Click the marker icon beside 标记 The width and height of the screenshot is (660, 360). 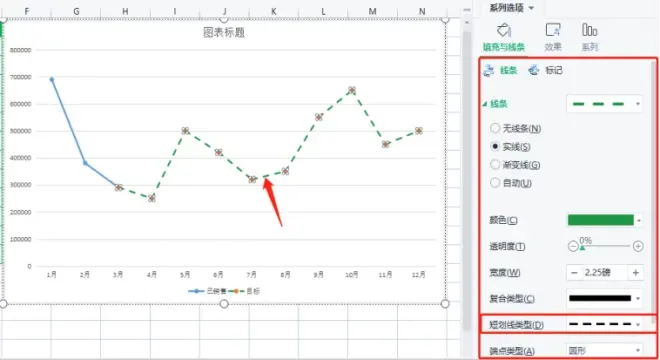(534, 70)
